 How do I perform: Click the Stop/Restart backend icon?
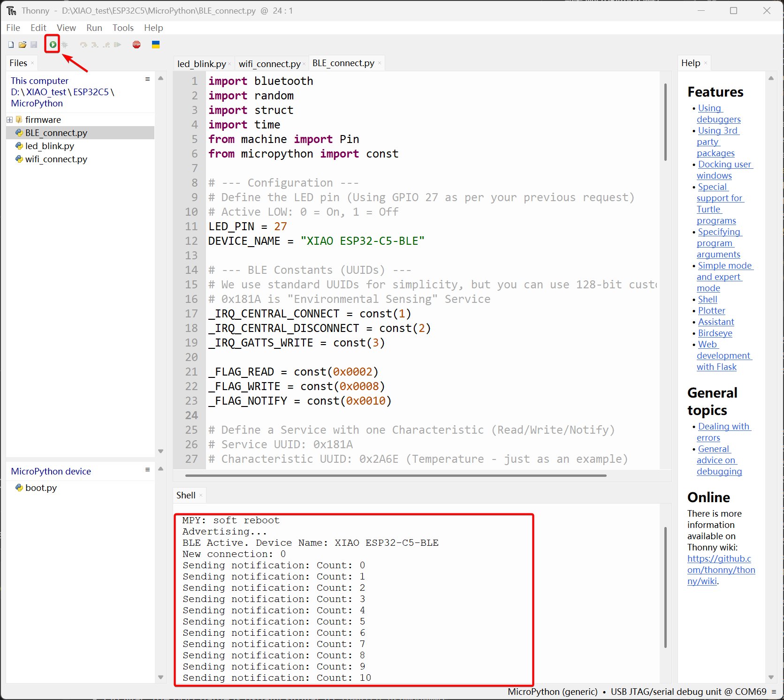pyautogui.click(x=137, y=45)
